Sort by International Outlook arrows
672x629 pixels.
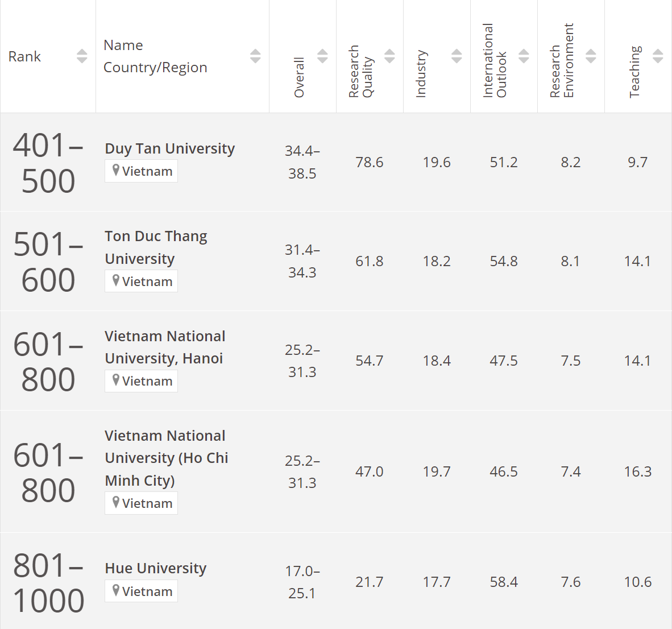(x=524, y=56)
